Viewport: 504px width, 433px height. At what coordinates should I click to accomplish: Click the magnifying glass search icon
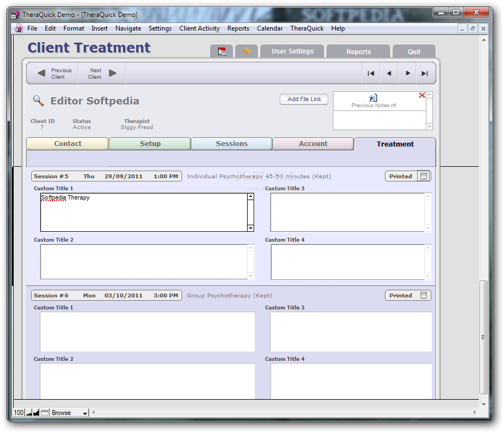[x=39, y=101]
